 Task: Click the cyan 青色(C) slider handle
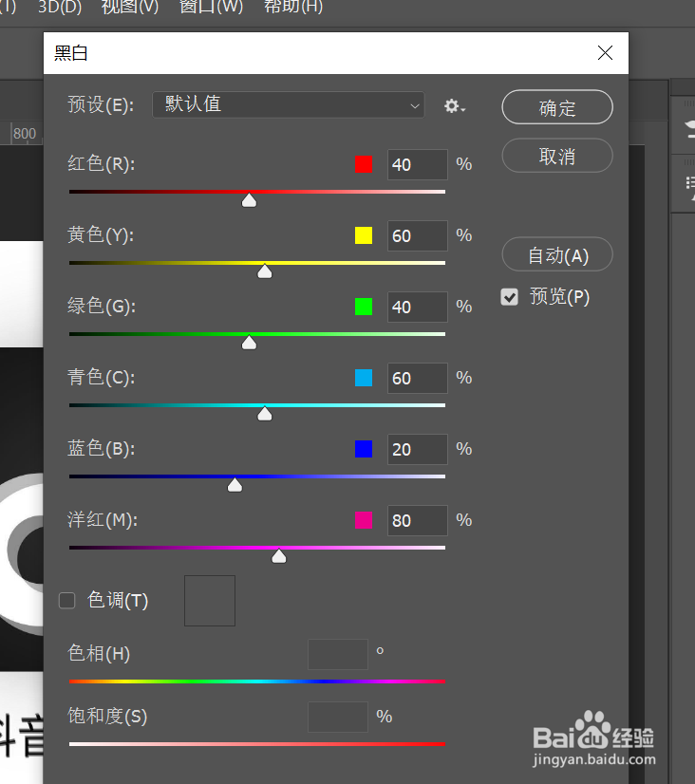[265, 414]
